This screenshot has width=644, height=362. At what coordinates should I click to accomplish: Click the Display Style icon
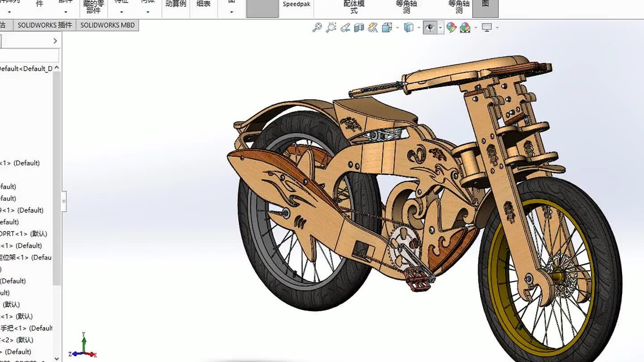(408, 28)
